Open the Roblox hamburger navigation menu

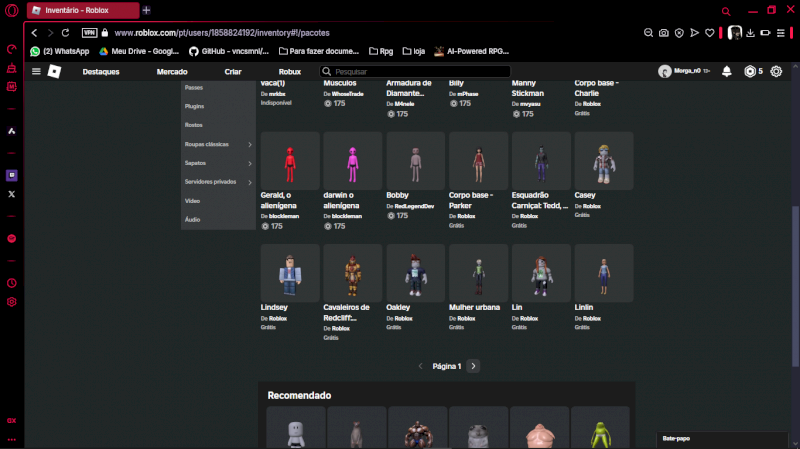(37, 72)
